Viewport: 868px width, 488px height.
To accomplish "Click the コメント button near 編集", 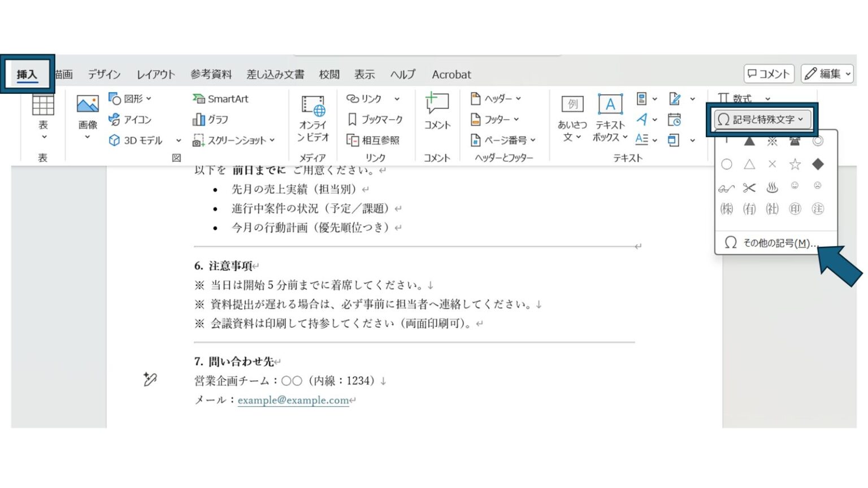I will 769,73.
